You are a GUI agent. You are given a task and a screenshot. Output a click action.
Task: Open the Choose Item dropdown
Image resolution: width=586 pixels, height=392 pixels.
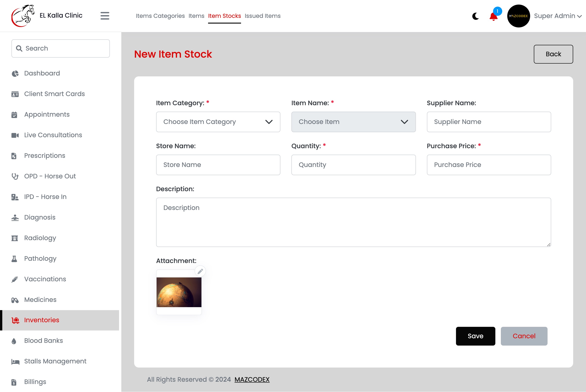(353, 122)
